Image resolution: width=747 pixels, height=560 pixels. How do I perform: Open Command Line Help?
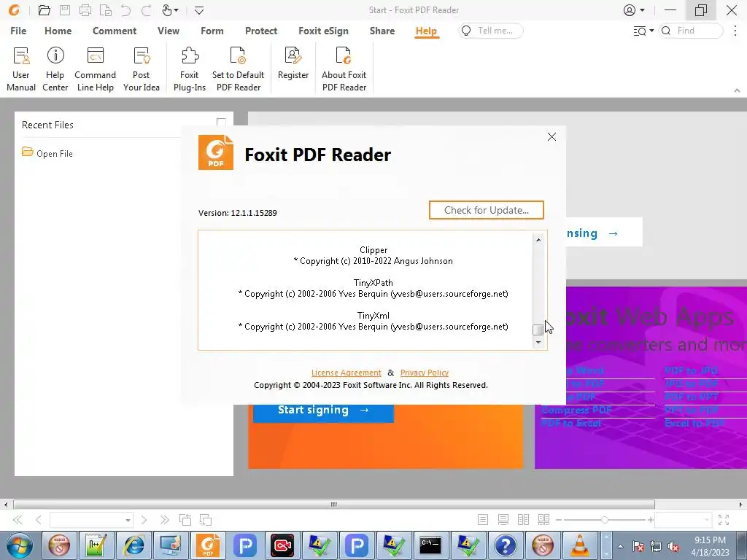click(96, 69)
